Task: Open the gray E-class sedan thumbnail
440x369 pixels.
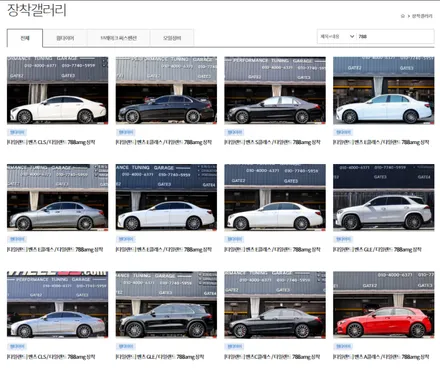Action: tap(57, 197)
